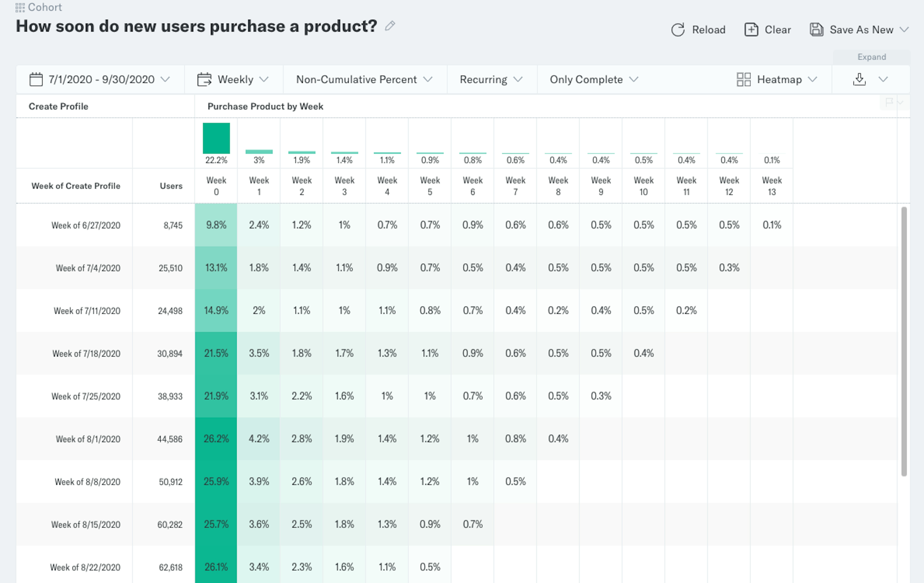924x583 pixels.
Task: Click the floppy disk icon beside Save As New
Action: coord(816,29)
